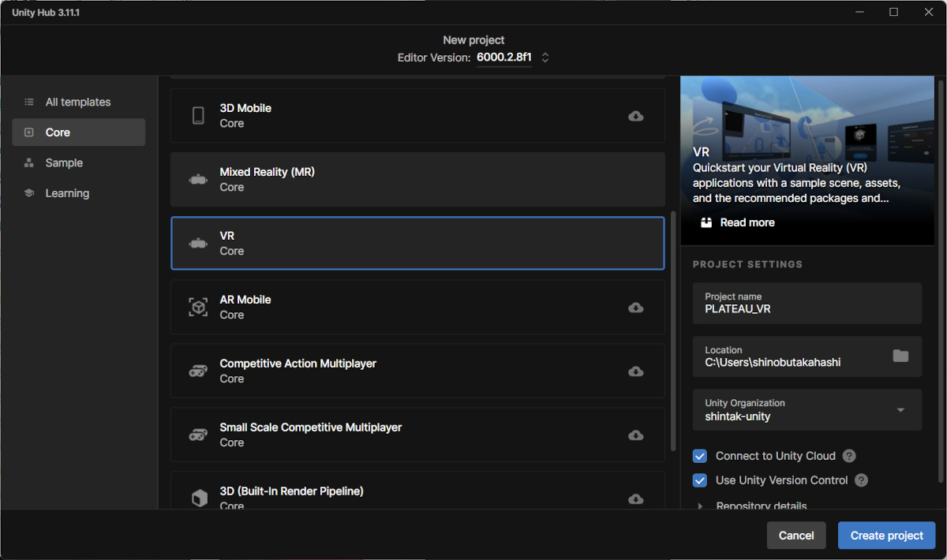Open the Learning templates category
The width and height of the screenshot is (947, 560).
(67, 193)
